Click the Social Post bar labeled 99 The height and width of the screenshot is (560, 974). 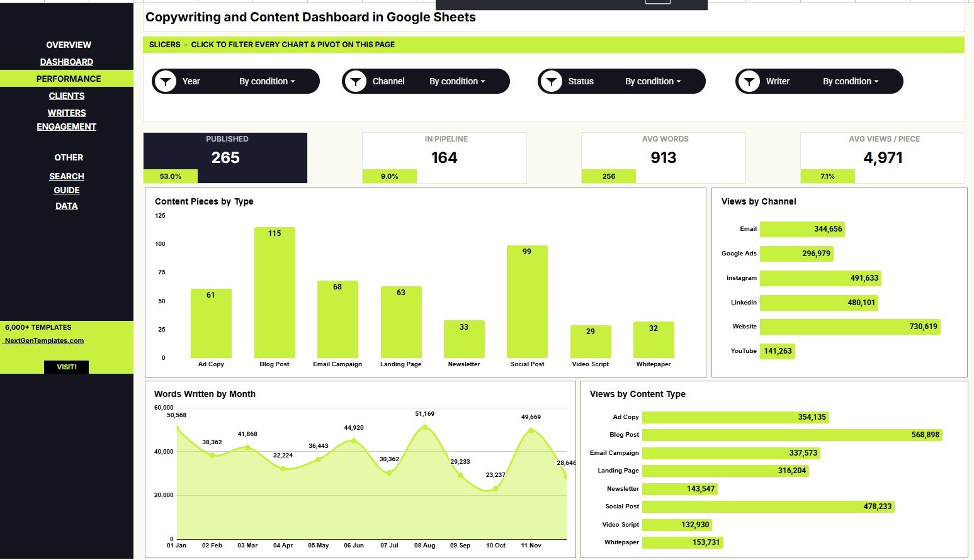527,302
